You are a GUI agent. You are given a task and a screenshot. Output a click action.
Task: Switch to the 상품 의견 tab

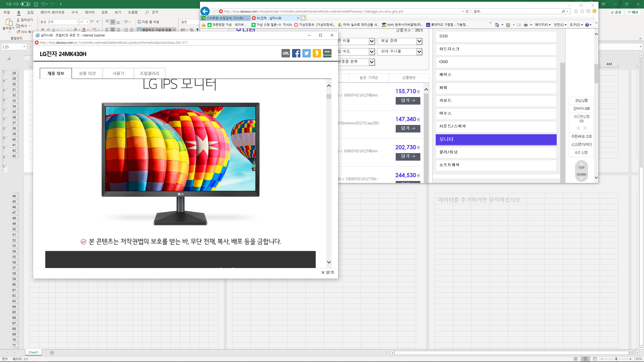click(87, 73)
